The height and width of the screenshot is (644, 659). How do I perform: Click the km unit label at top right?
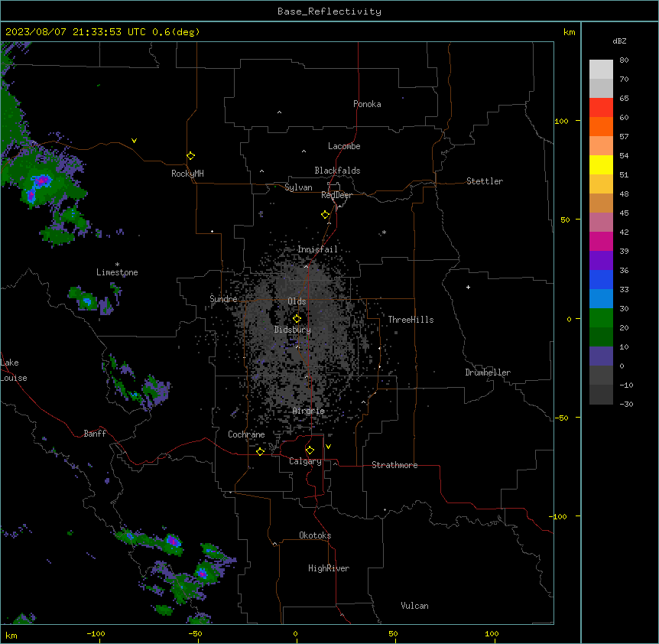coord(570,32)
